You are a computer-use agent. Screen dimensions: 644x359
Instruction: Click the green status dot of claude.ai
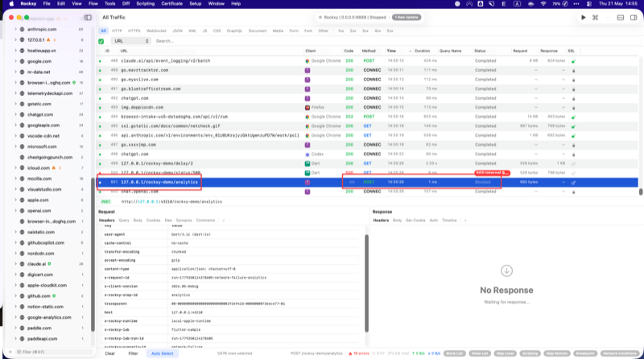click(x=49, y=264)
